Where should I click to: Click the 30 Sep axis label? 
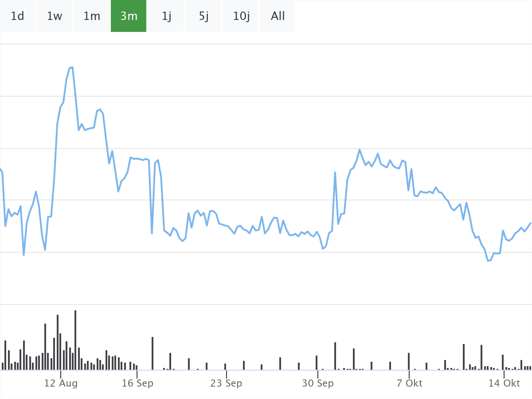(318, 383)
